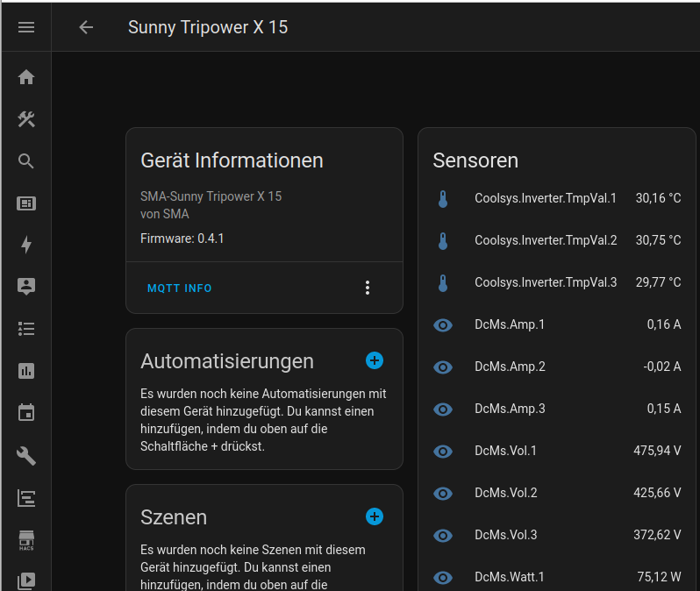The image size is (700, 591).
Task: Click eye icon of DcMs.Amp.2
Action: tap(443, 367)
